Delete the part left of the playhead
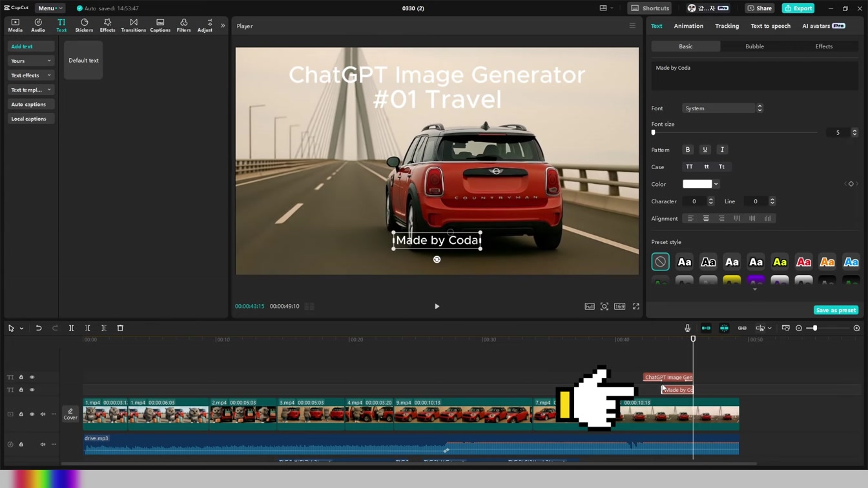Screen dimensions: 868x488 88,328
